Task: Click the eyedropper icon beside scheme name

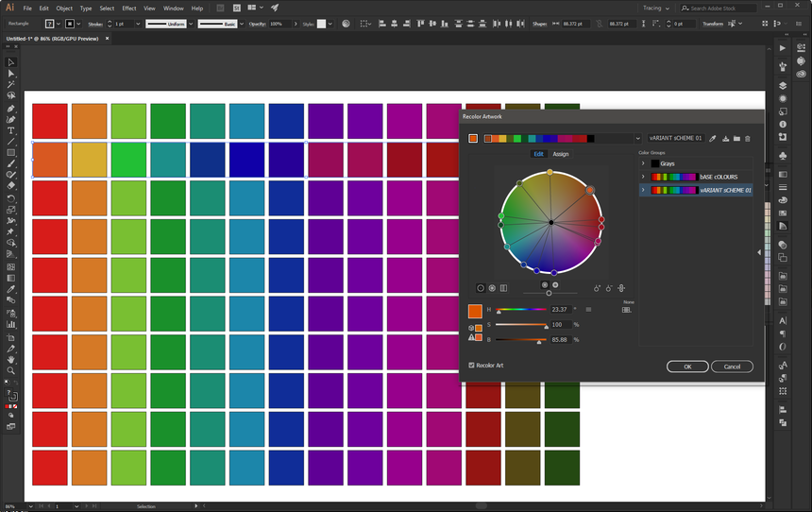Action: click(x=713, y=139)
